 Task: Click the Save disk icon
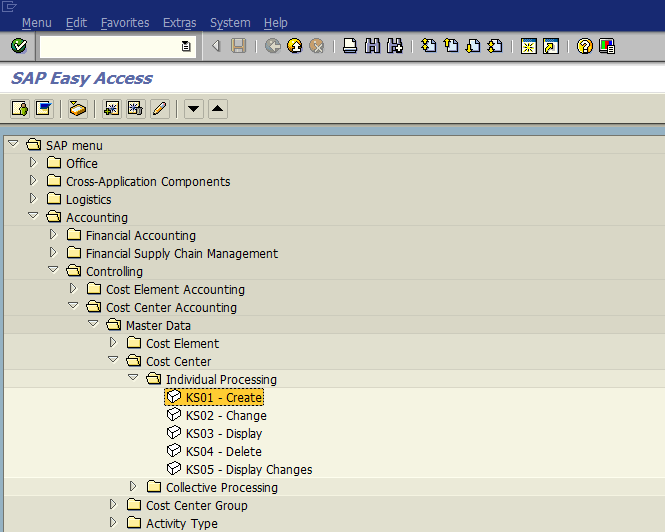tap(238, 46)
